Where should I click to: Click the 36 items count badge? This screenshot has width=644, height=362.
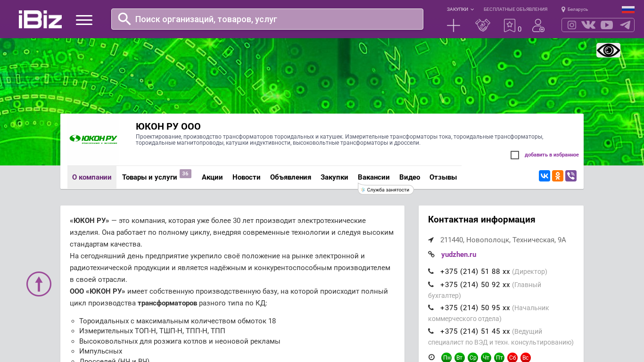185,174
